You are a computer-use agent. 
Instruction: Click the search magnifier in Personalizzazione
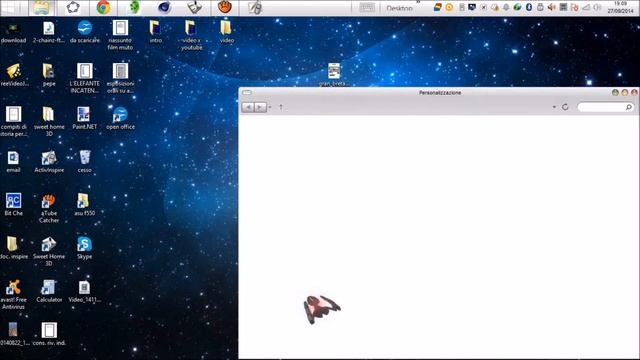pos(629,107)
